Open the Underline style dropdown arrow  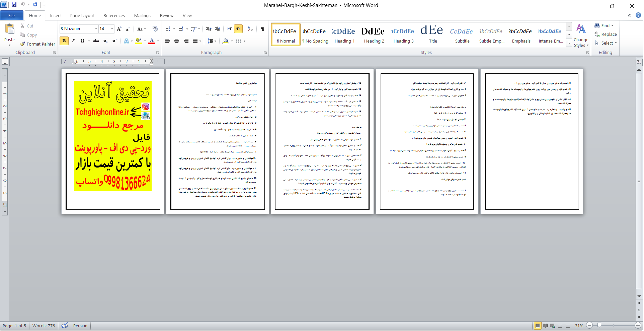pos(89,41)
